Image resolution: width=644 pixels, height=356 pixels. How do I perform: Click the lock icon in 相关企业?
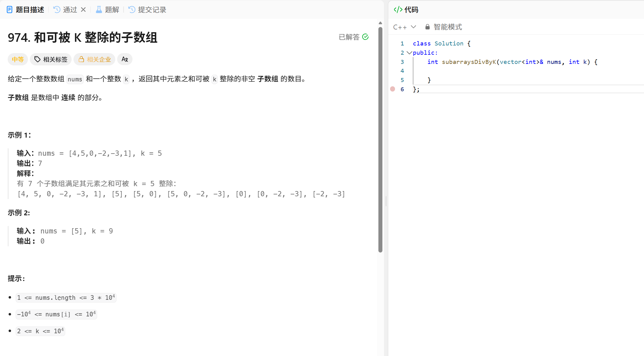81,59
